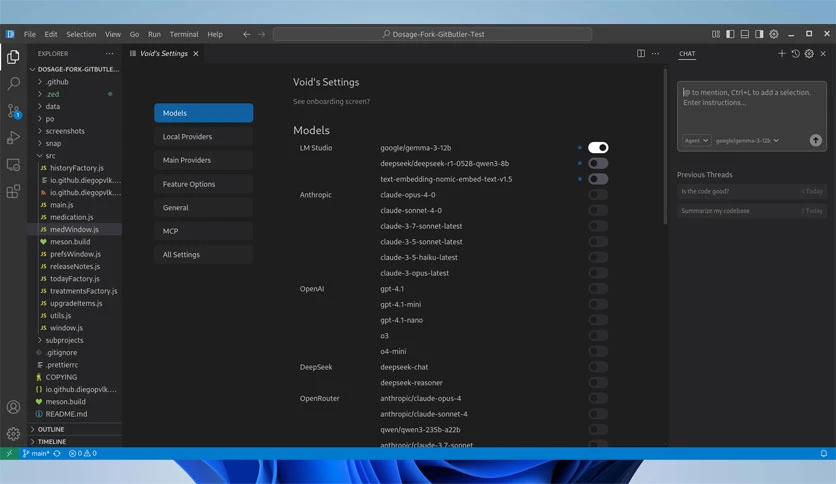Open the Explorer view in activity bar

tap(13, 57)
